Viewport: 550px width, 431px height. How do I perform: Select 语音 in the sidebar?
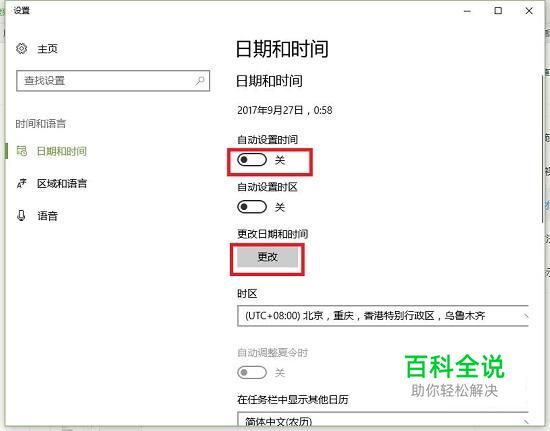coord(47,216)
